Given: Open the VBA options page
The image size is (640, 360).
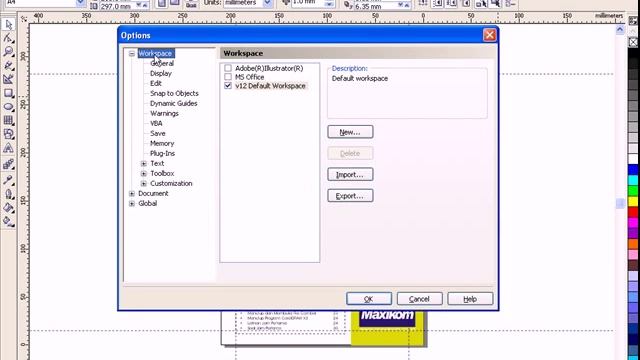Looking at the screenshot, I should (156, 123).
